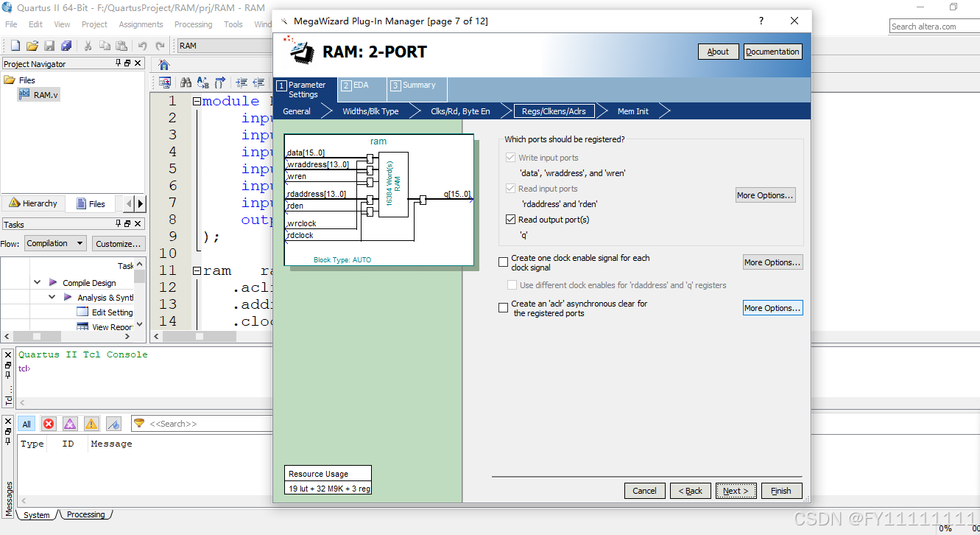
Task: Select the System messages tab
Action: (x=36, y=515)
